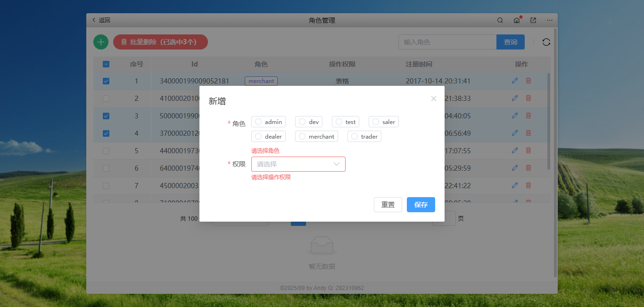
Task: Delete row 5 using its trash icon
Action: [528, 150]
